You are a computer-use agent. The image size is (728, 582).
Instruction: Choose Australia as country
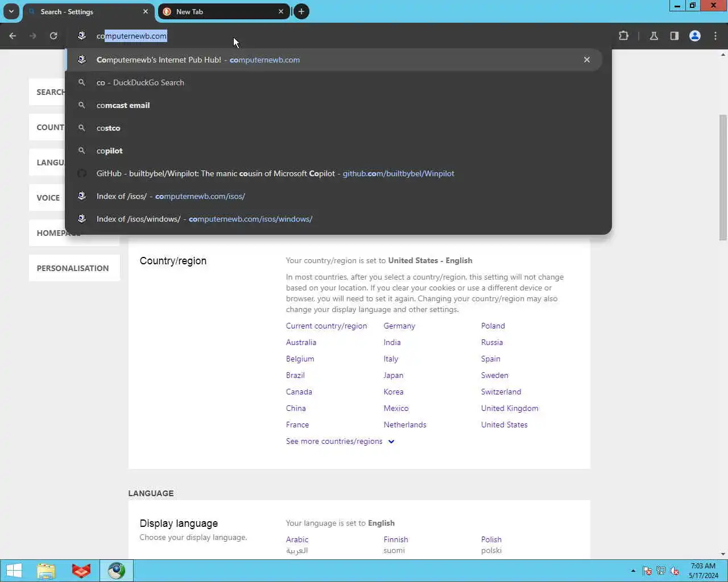(x=301, y=342)
